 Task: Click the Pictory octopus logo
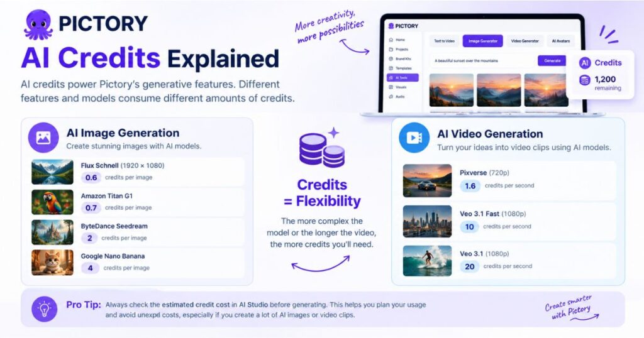38,24
